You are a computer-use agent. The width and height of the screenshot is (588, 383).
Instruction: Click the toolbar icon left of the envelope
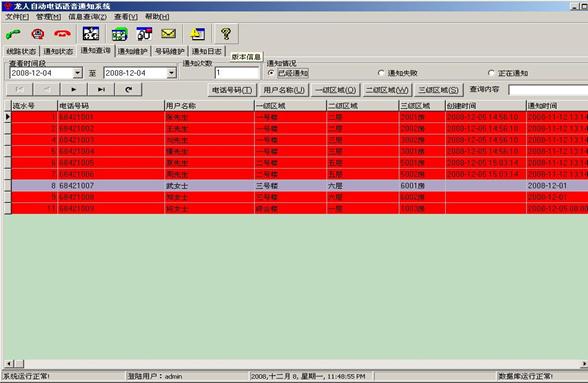tap(144, 34)
